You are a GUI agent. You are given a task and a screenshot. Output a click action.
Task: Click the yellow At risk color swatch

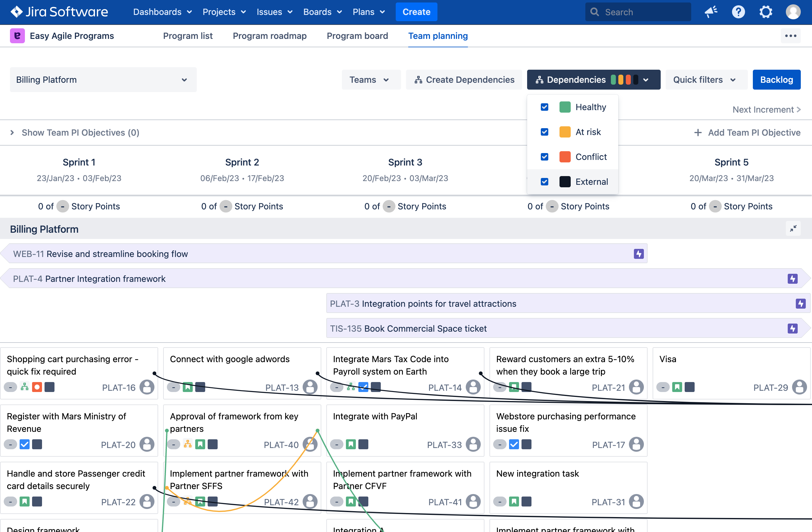coord(565,132)
